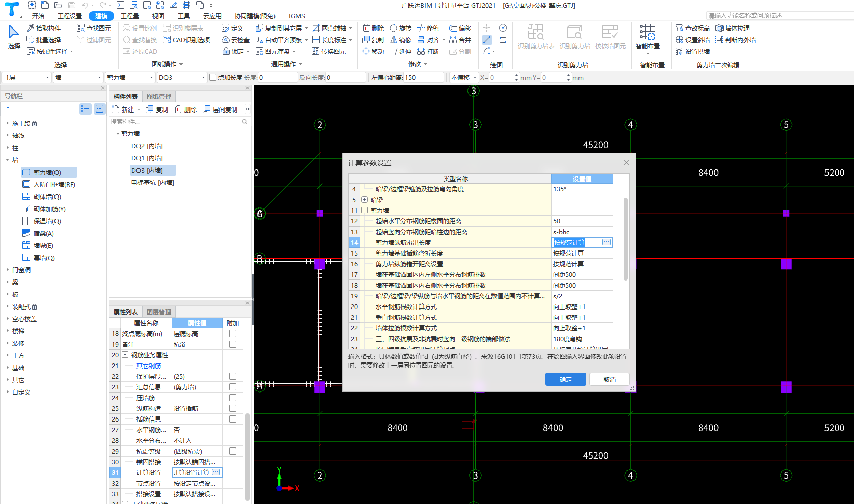Image resolution: width=854 pixels, height=504 pixels.
Task: Expand the 门窗洞 navigation node
Action: pos(7,270)
